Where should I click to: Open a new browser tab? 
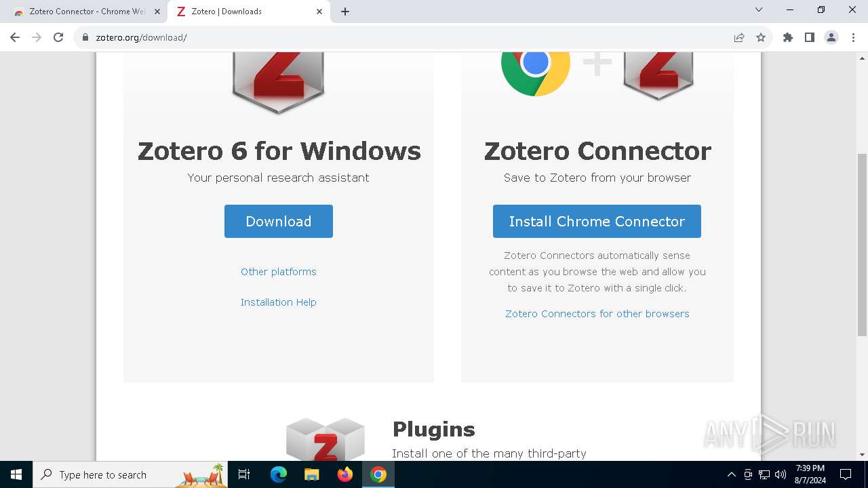point(345,12)
